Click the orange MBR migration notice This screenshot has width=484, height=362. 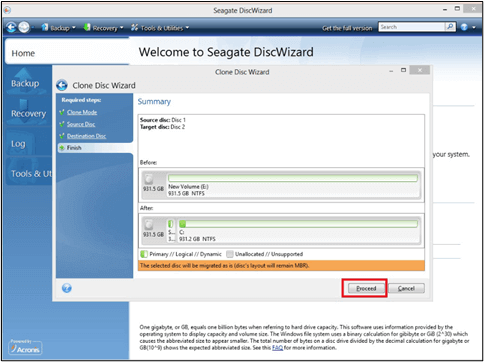coord(281,266)
